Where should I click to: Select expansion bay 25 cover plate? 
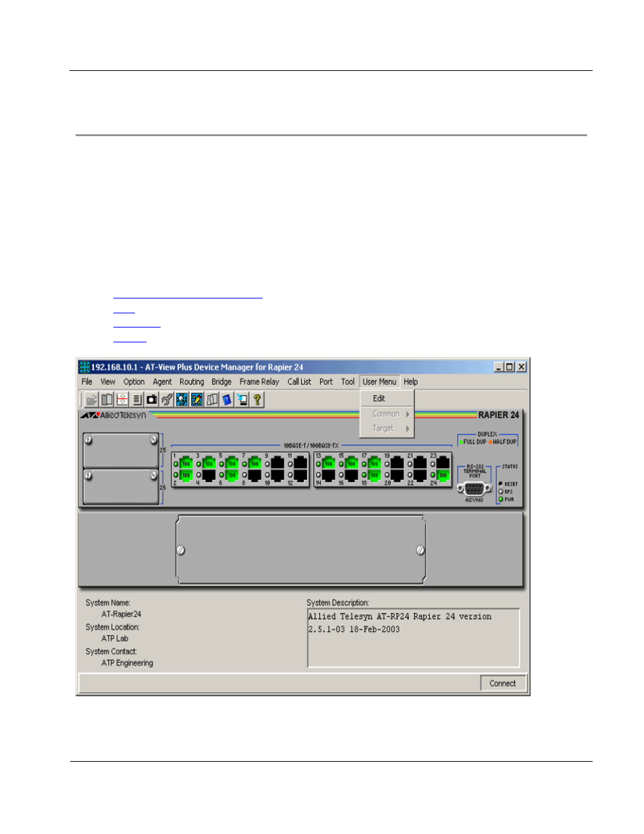point(121,450)
